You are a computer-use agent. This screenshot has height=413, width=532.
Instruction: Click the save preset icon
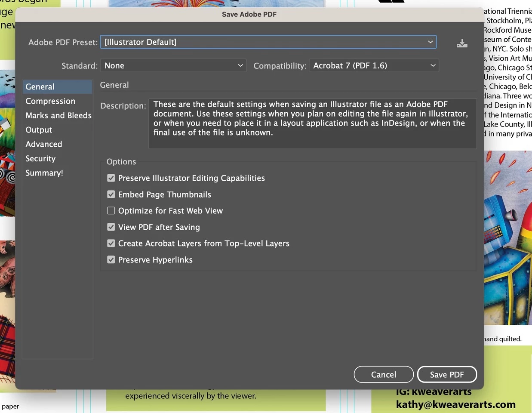coord(462,43)
